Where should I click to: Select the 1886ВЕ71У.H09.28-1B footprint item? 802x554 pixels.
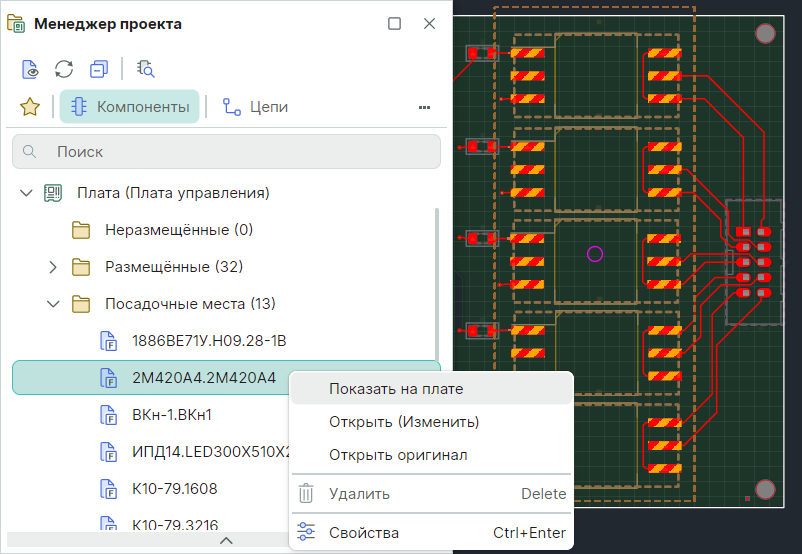[x=209, y=341]
